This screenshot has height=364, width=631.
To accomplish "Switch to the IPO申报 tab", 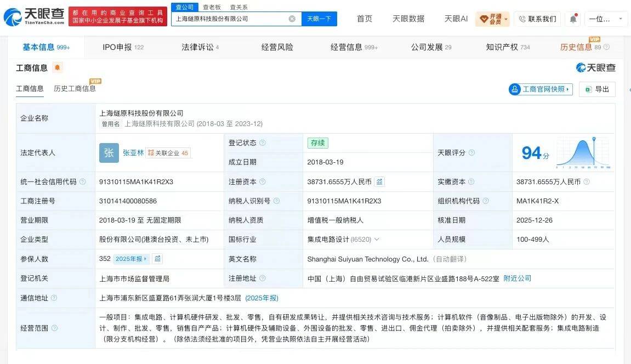I will click(x=123, y=47).
